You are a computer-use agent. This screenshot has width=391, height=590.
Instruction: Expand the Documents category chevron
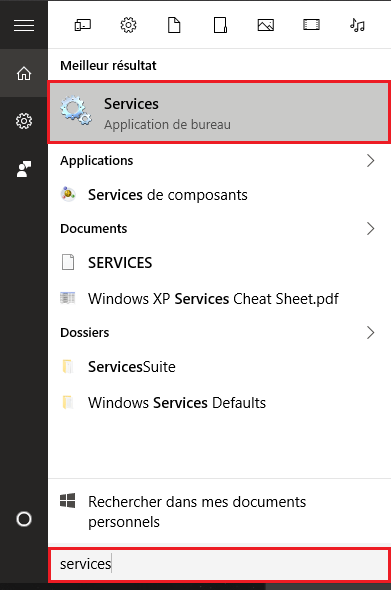coord(371,228)
